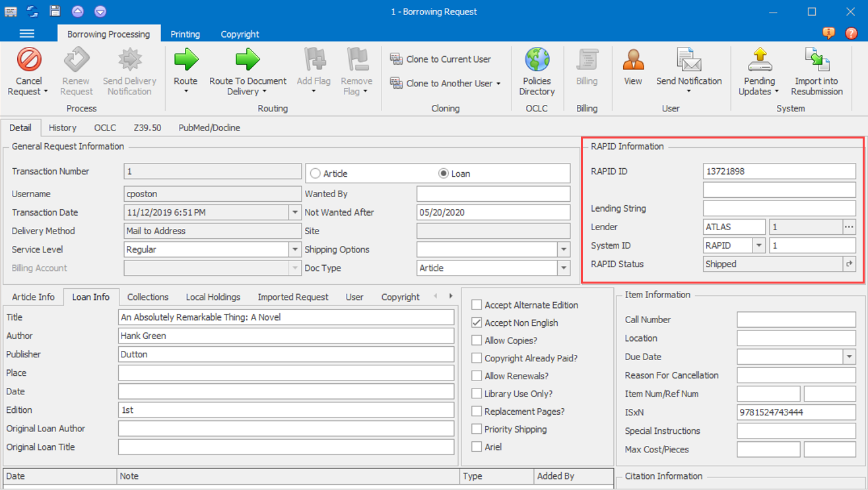This screenshot has width=868, height=490.
Task: Expand the Service Level dropdown
Action: click(x=295, y=249)
